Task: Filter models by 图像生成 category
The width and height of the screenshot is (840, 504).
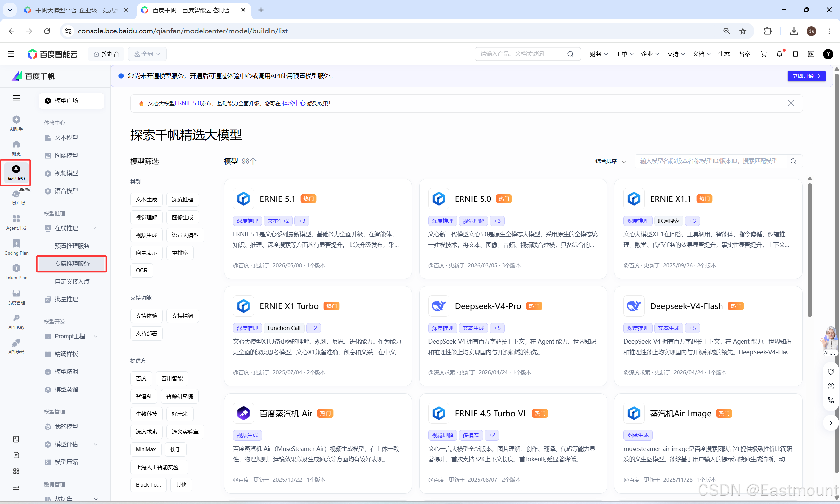Action: 183,217
